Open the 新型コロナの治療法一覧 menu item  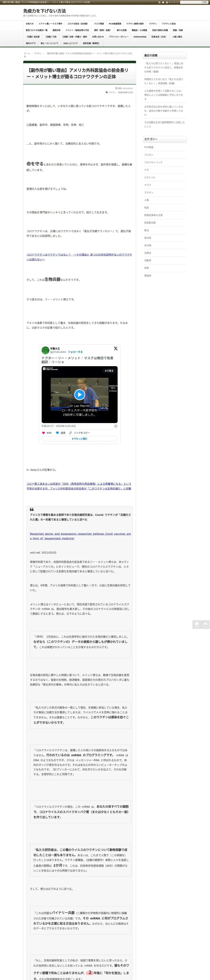click(37, 30)
